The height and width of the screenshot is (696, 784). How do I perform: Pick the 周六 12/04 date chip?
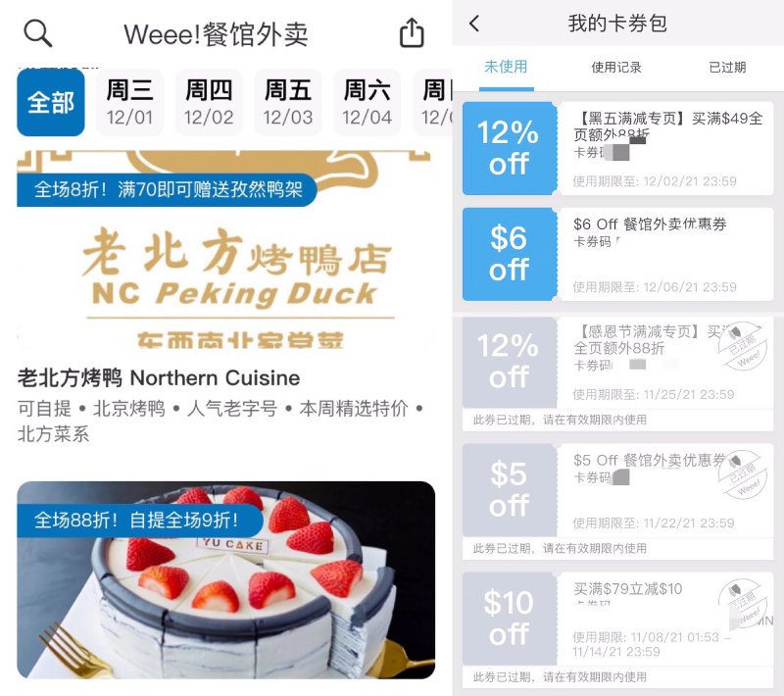(x=367, y=103)
